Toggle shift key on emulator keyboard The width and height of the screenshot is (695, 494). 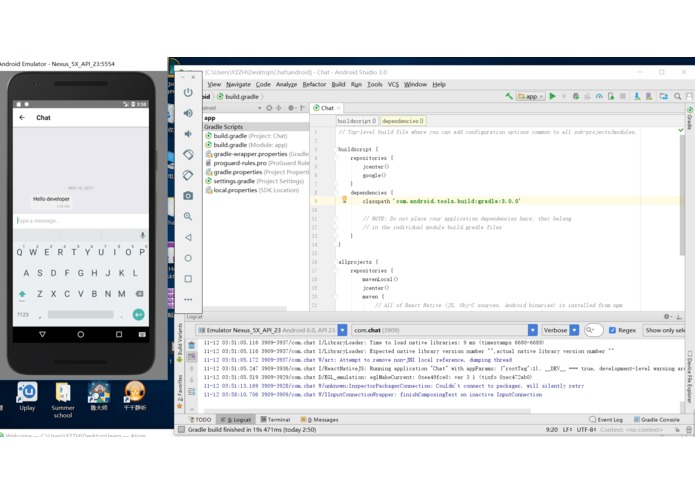[x=22, y=294]
